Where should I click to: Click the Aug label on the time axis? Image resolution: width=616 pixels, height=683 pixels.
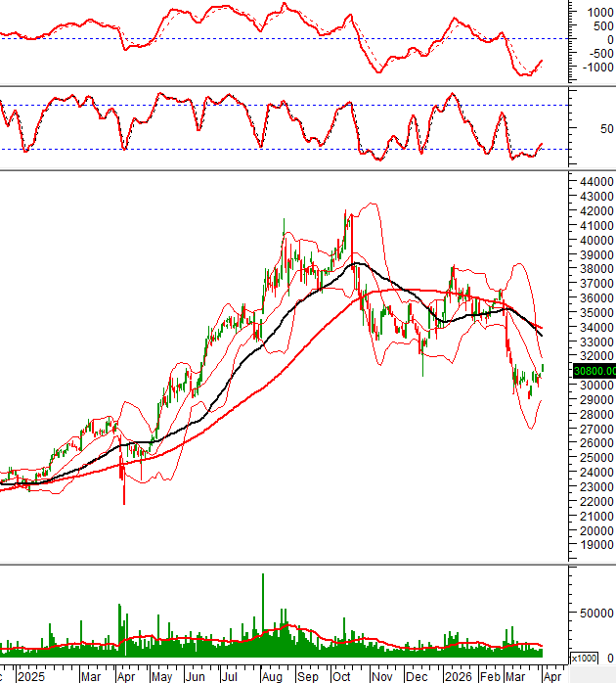(x=273, y=675)
